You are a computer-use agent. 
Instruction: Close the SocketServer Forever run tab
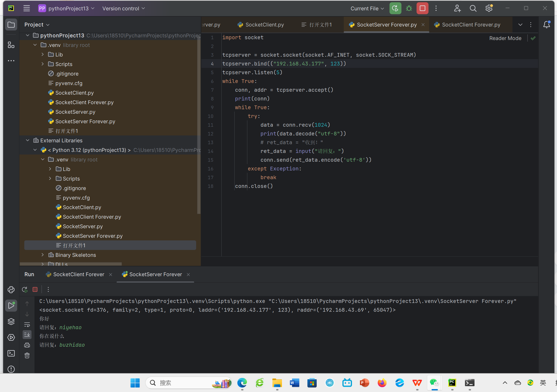[x=188, y=275]
